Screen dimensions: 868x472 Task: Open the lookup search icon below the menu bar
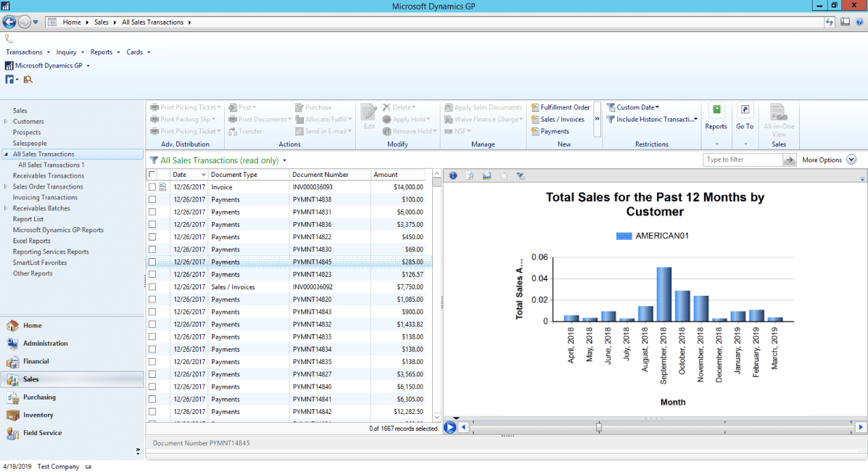tap(28, 79)
